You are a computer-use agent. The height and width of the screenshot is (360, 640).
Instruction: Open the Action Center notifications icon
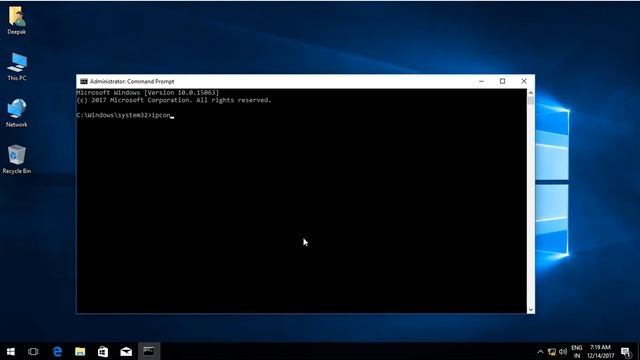[x=626, y=351]
